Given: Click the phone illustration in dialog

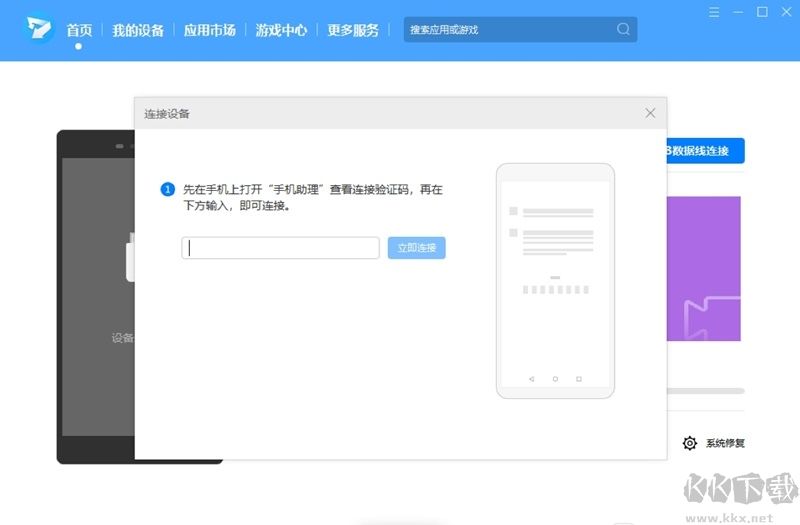Looking at the screenshot, I should (x=555, y=281).
